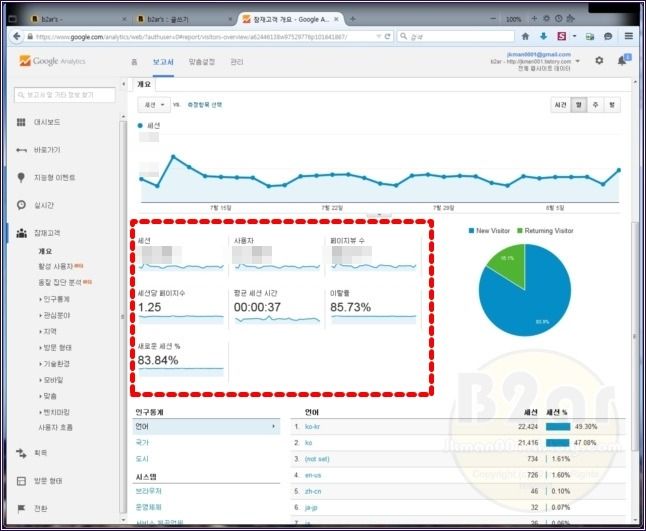Image resolution: width=646 pixels, height=531 pixels.
Task: Select the Real-Time (실시간) clock icon
Action: (x=21, y=205)
